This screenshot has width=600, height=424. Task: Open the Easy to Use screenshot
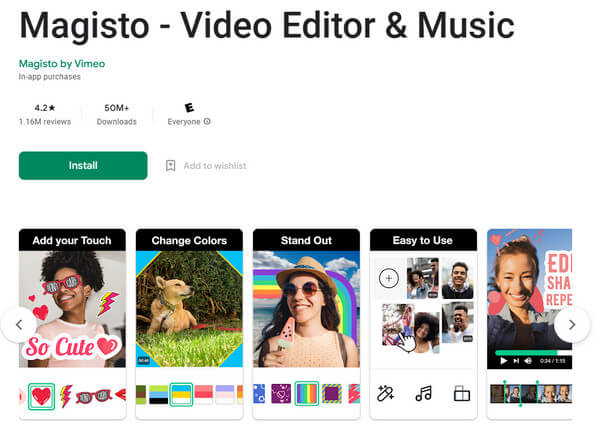click(424, 324)
